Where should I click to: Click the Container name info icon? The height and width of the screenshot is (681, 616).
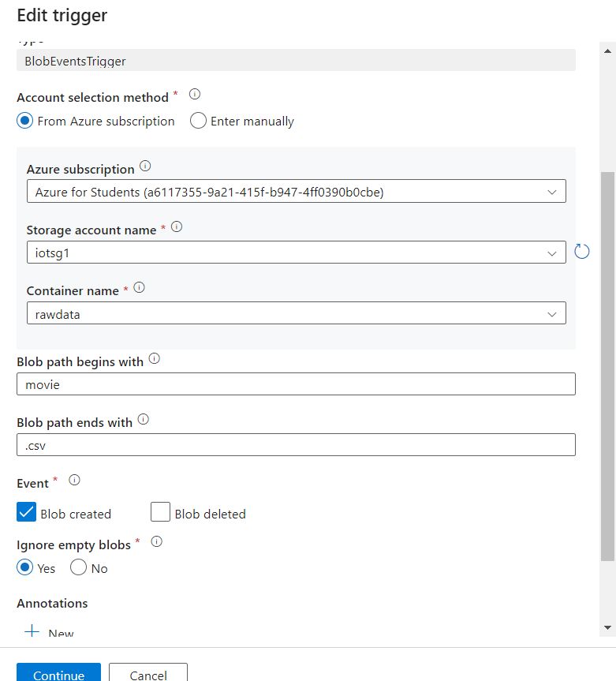140,286
